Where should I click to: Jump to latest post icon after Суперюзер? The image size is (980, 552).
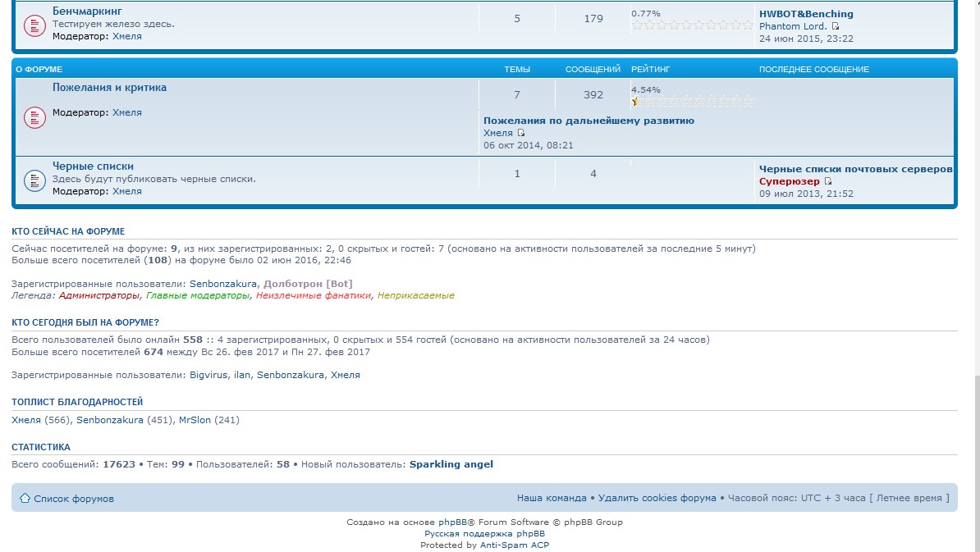827,181
